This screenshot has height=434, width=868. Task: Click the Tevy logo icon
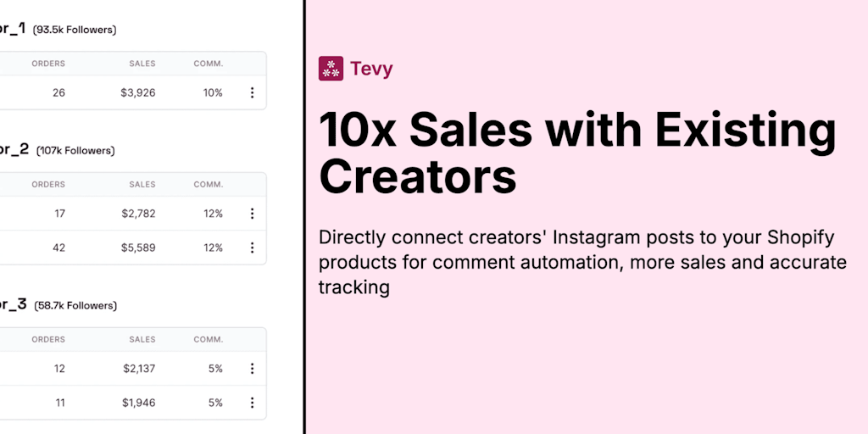coord(331,69)
